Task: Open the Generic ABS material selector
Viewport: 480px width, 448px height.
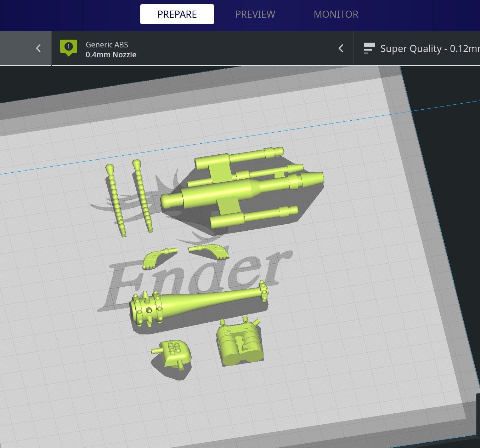Action: (x=107, y=45)
